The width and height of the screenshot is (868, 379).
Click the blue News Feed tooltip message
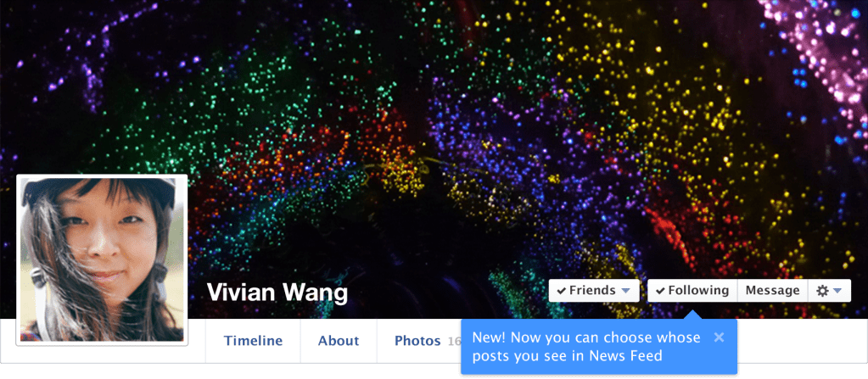pyautogui.click(x=586, y=346)
